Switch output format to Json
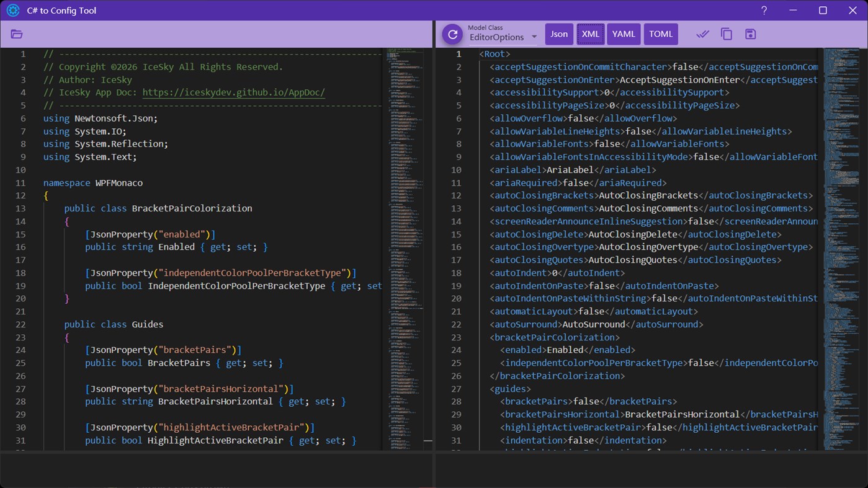Image resolution: width=868 pixels, height=488 pixels. 559,34
